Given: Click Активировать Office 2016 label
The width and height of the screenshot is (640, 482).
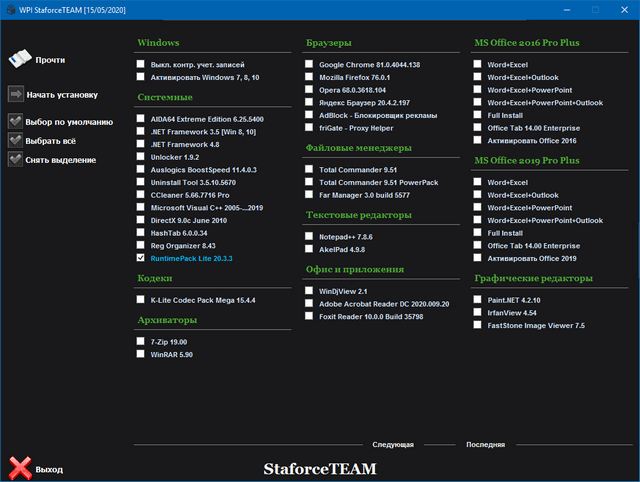Looking at the screenshot, I should [x=532, y=141].
